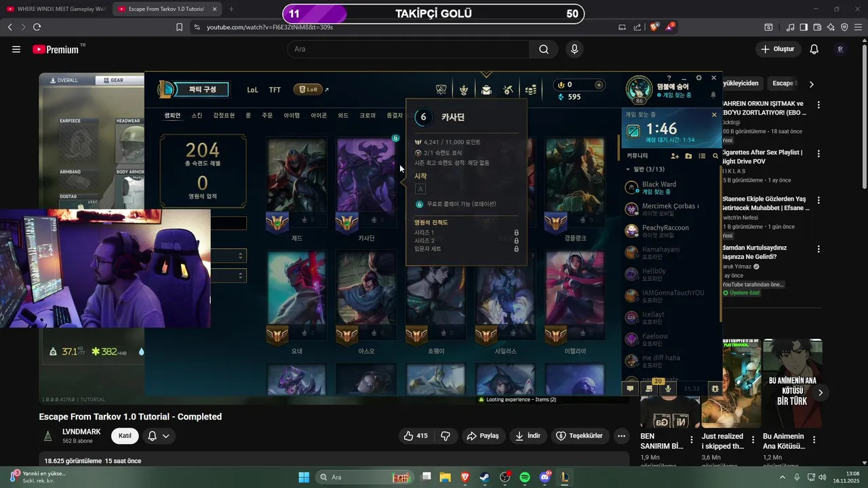Open the League store coins icon

(531, 89)
